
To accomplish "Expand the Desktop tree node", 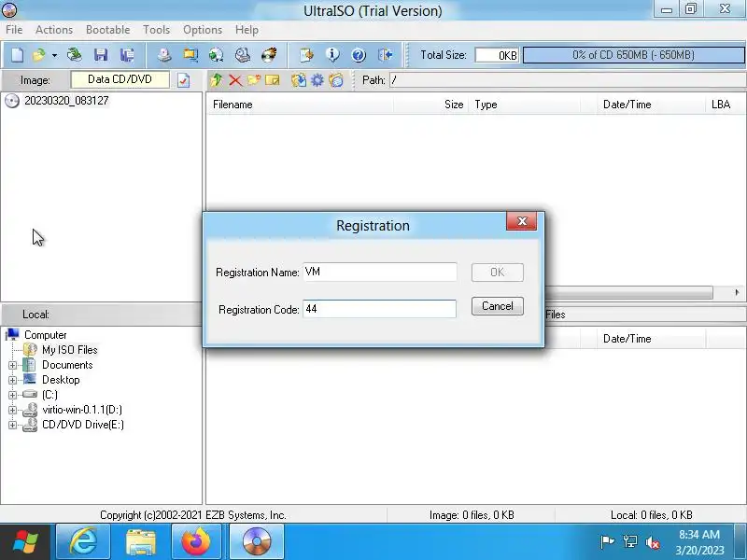I will pos(13,380).
